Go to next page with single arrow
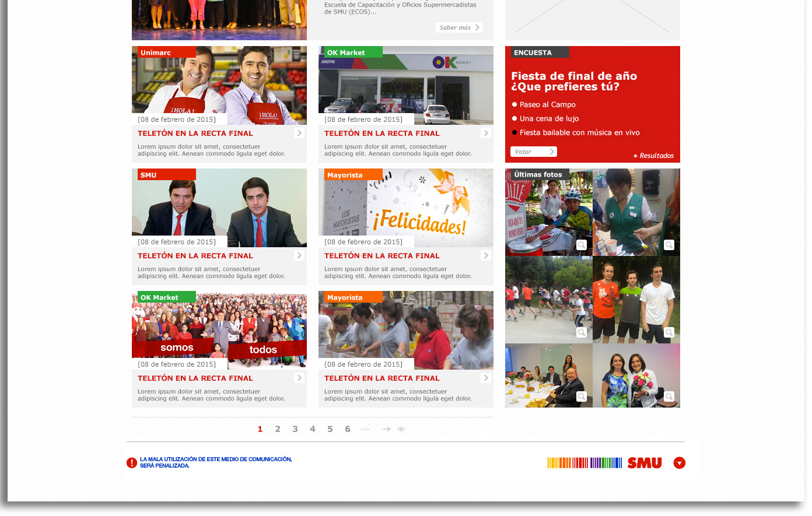Image resolution: width=812 pixels, height=516 pixels. 386,429
